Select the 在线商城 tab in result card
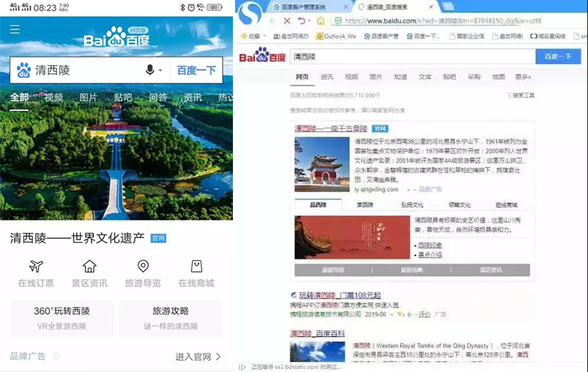588x372 pixels. (x=506, y=205)
